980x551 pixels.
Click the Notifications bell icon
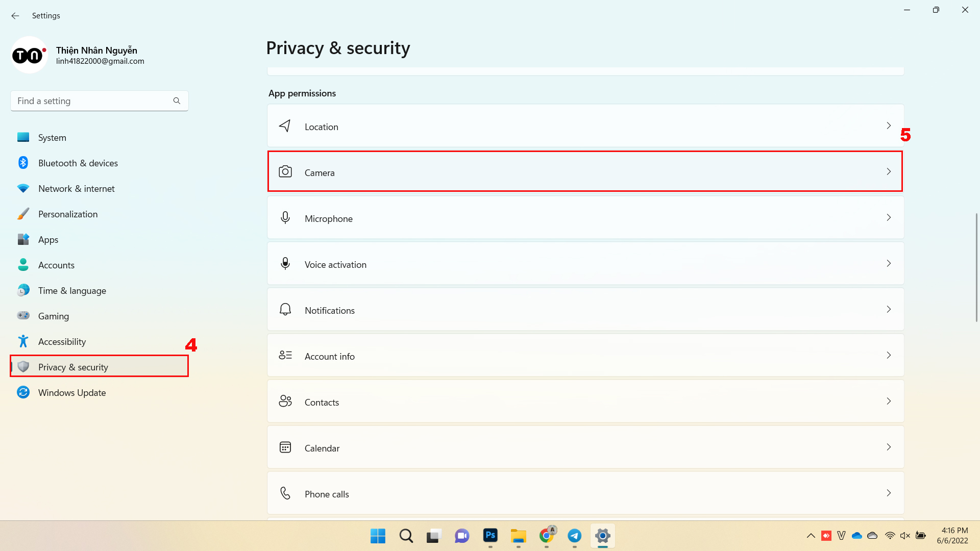click(285, 310)
